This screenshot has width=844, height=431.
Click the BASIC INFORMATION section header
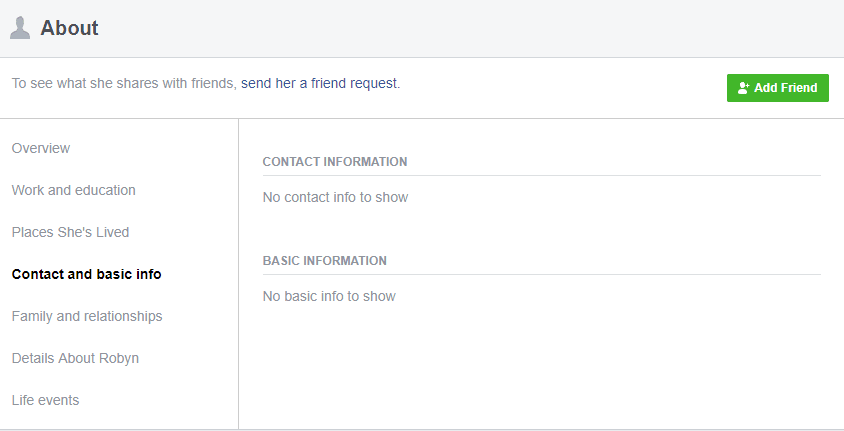325,260
